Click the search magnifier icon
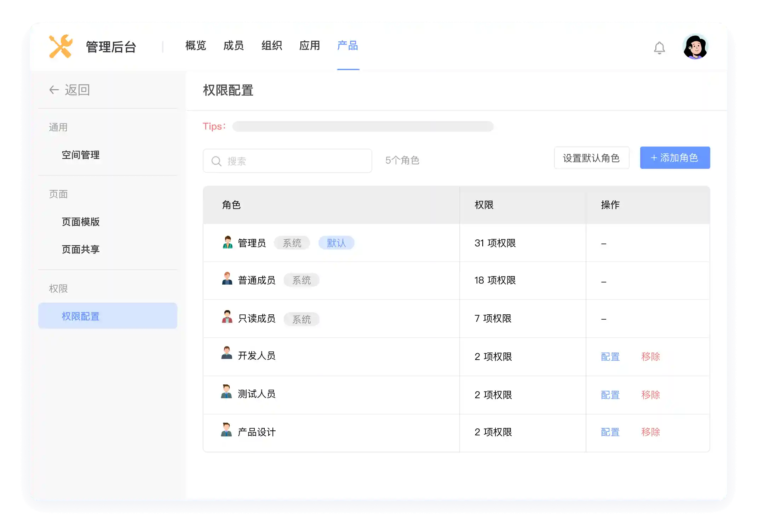 pos(216,161)
